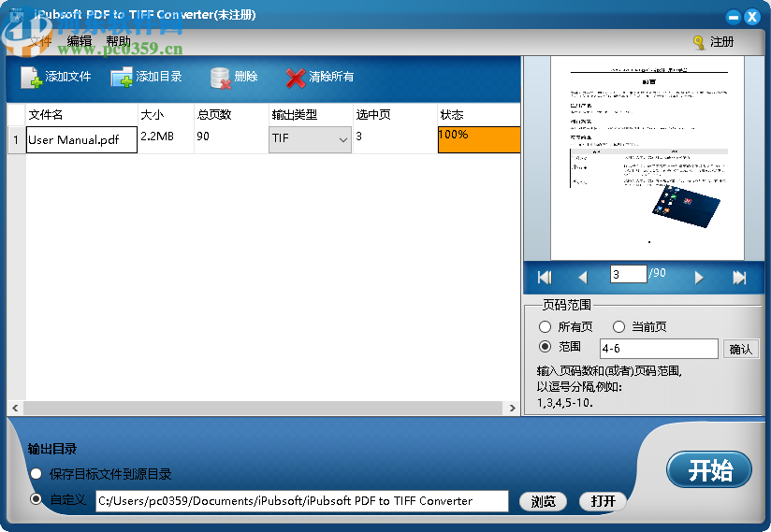771x532 pixels.
Task: Click the 打开 open folder button
Action: point(603,501)
